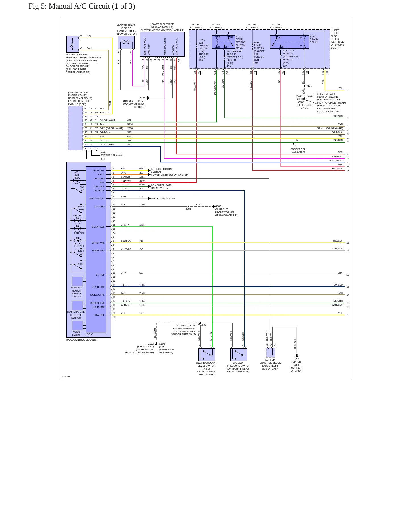This screenshot has width=411, height=532.
Task: Click the J106 splice dot
Action: 200,323
